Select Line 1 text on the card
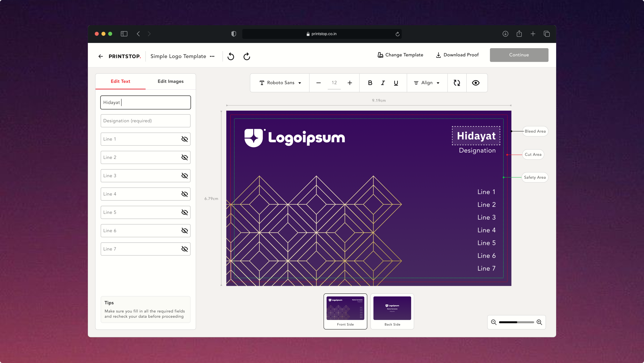Viewport: 644px width, 363px height. click(x=487, y=192)
